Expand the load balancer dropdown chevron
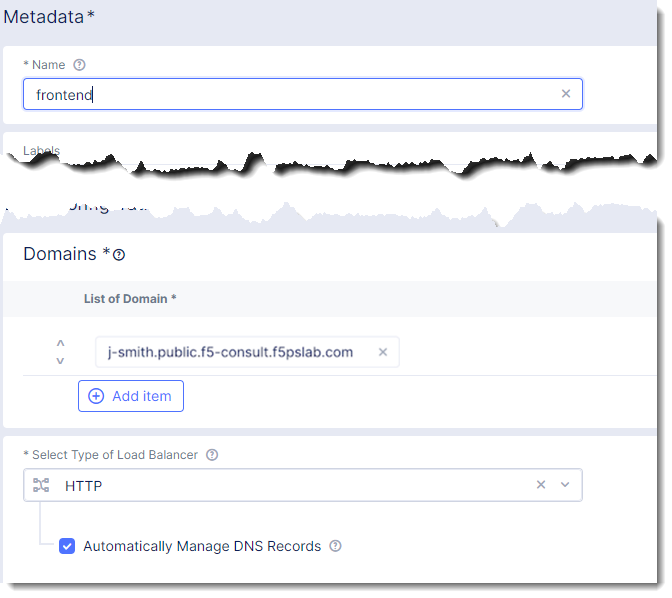Screen dimensions: 672x598 [565, 485]
